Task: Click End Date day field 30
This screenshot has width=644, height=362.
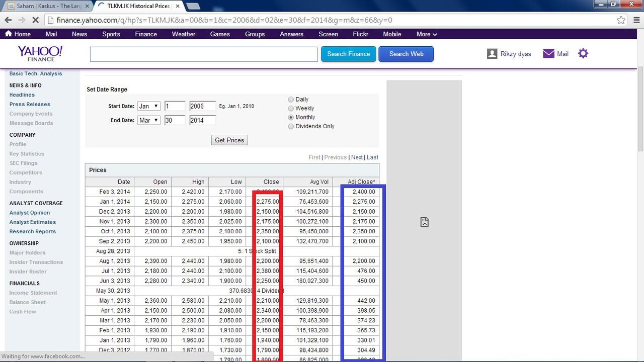Action: click(x=175, y=120)
